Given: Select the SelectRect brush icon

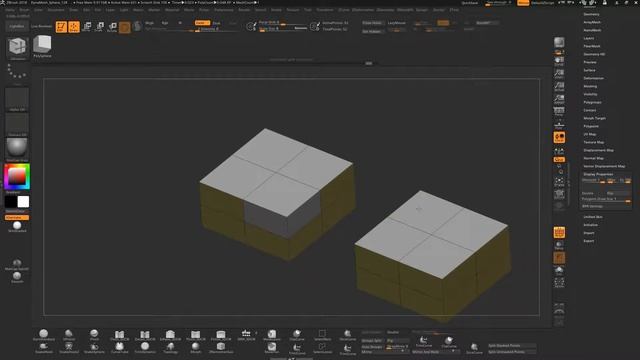Looking at the screenshot, I should tap(322, 335).
